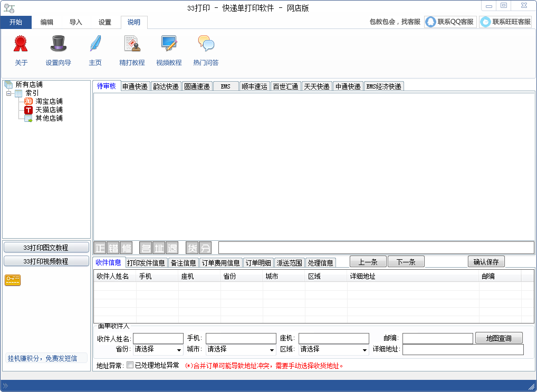This screenshot has width=537, height=392.
Task: Open the 城市 city dropdown
Action: 271,349
